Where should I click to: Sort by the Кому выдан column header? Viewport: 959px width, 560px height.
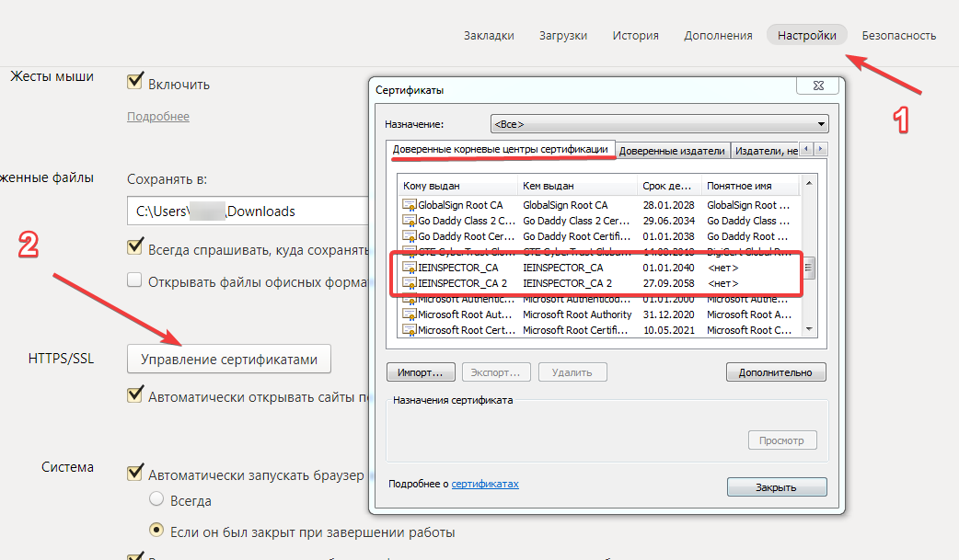[457, 186]
